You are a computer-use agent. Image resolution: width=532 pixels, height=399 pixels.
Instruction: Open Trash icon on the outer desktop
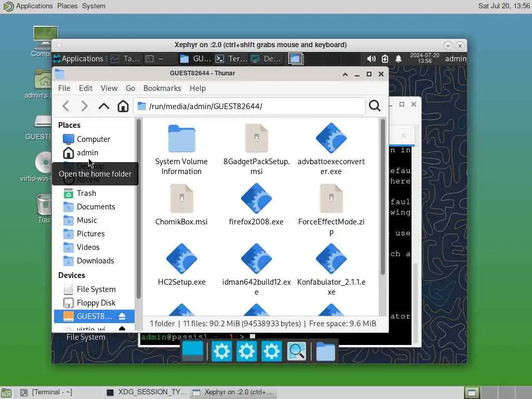pyautogui.click(x=44, y=204)
